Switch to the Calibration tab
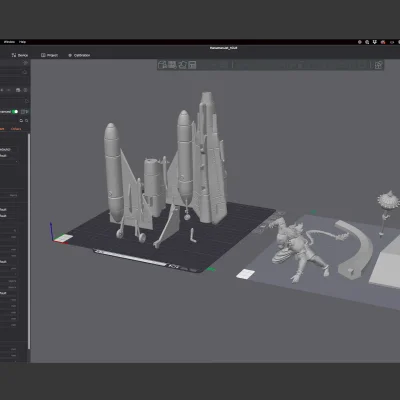This screenshot has height=400, width=400. 79,55
